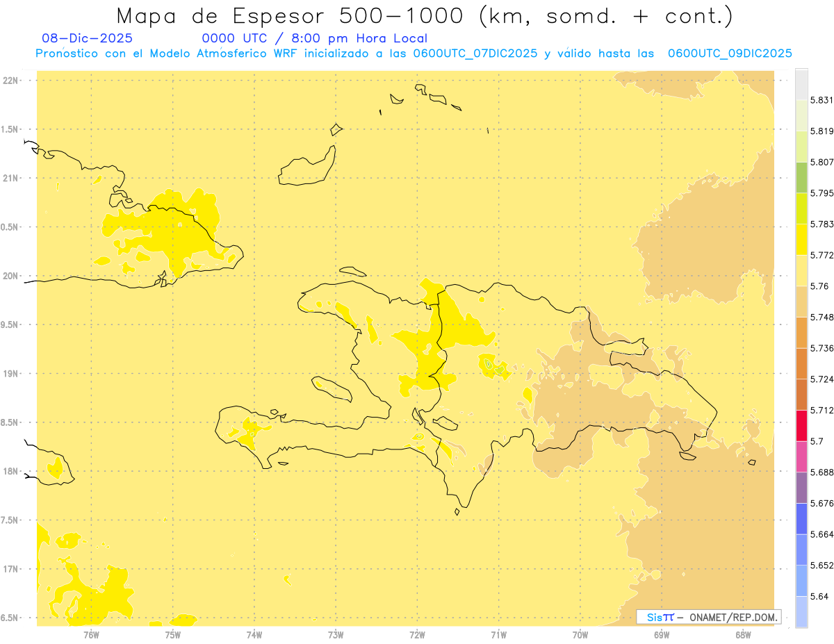
Task: Pick the gray legend swatch above 5.831
Action: (801, 84)
